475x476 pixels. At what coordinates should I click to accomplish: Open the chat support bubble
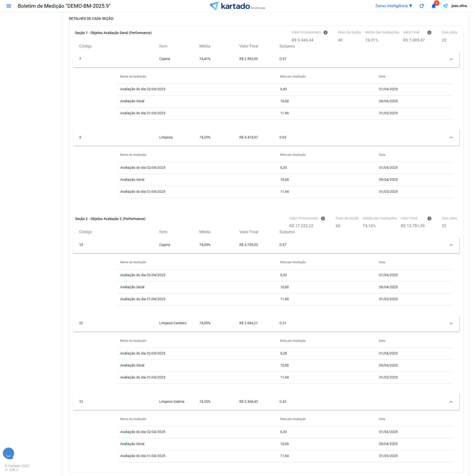click(9, 453)
